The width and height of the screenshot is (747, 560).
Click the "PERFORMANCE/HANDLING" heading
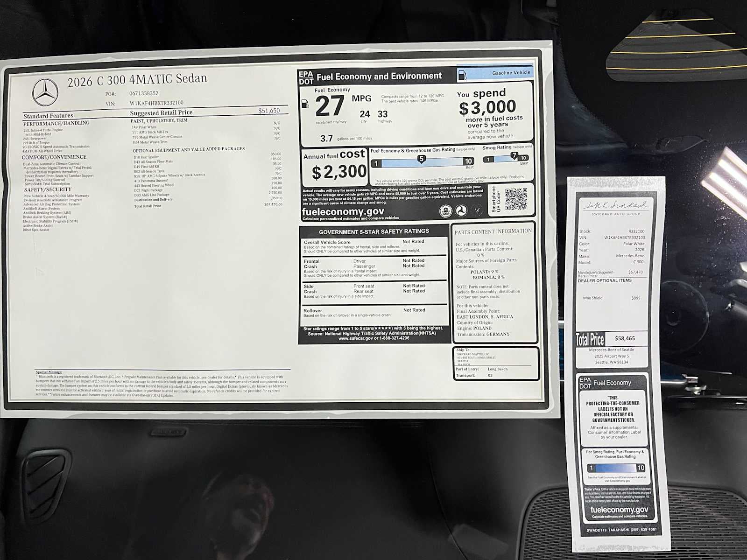(56, 123)
